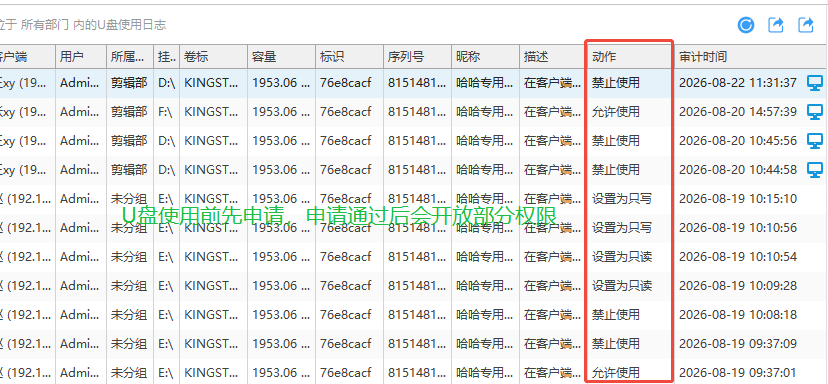Image resolution: width=828 pixels, height=384 pixels.
Task: Click 允许使用 in the 14:57:39 row
Action: pyautogui.click(x=616, y=112)
